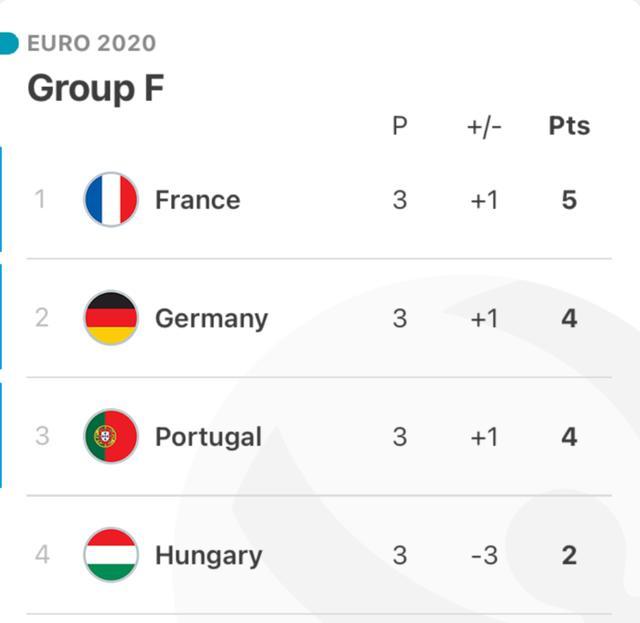The image size is (640, 623).
Task: Click rank number 4 beside Hungary
Action: (42, 555)
